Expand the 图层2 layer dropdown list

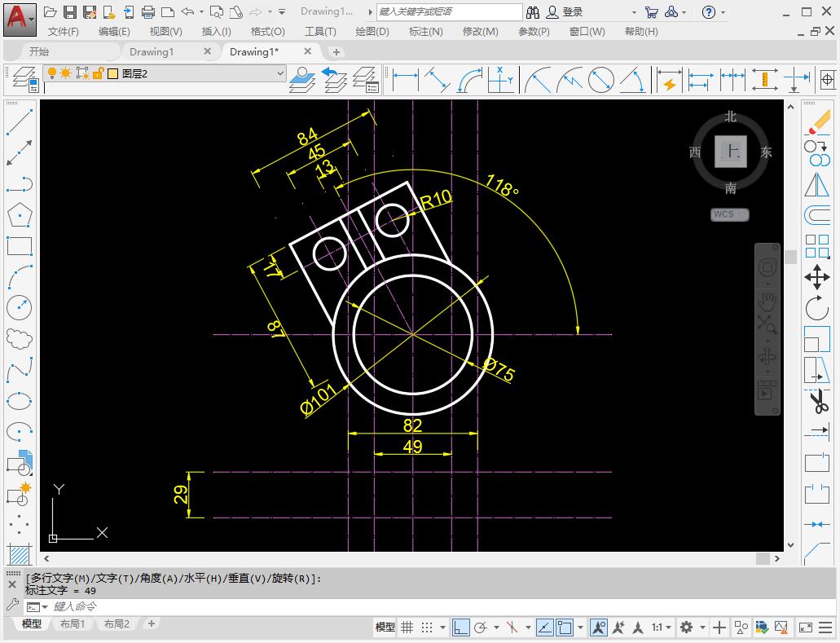[x=280, y=75]
